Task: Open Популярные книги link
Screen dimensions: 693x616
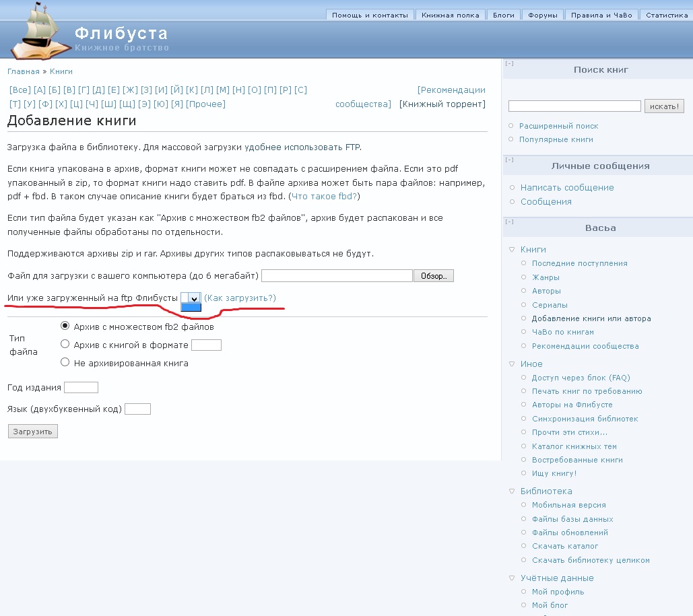Action: (x=556, y=139)
